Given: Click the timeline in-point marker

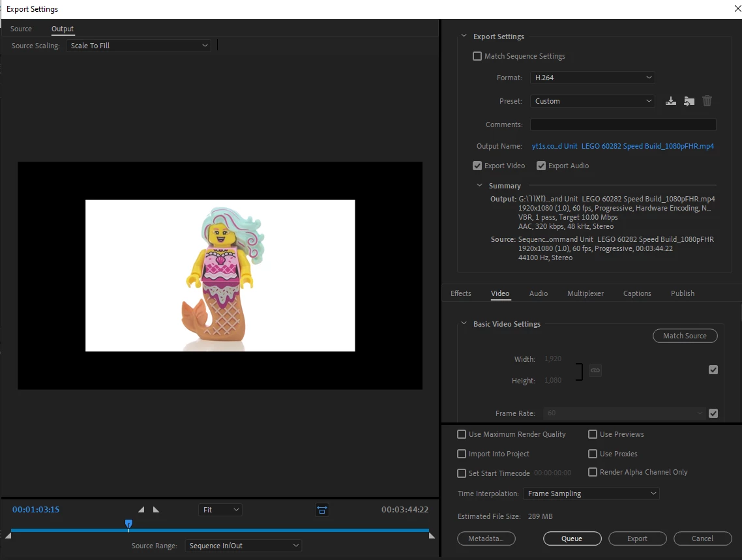Looking at the screenshot, I should (8, 535).
